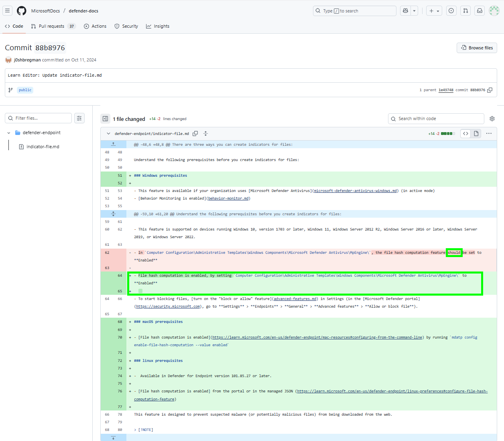This screenshot has width=504, height=441.
Task: Click the diffstat colored squares bar
Action: pos(448,133)
